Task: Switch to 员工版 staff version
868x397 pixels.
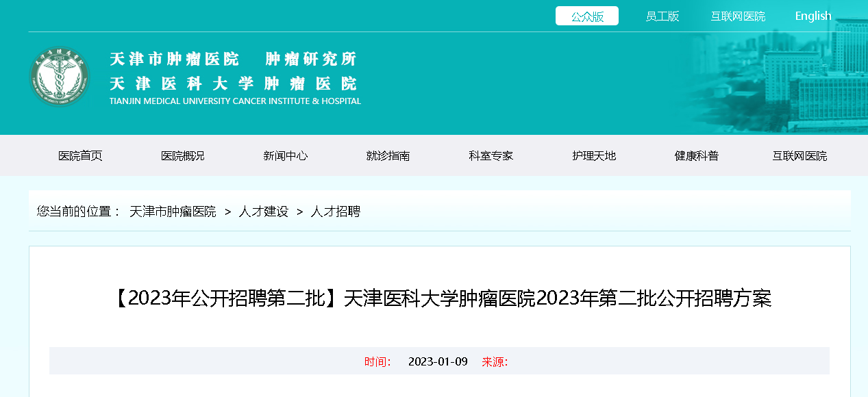Action: tap(662, 16)
